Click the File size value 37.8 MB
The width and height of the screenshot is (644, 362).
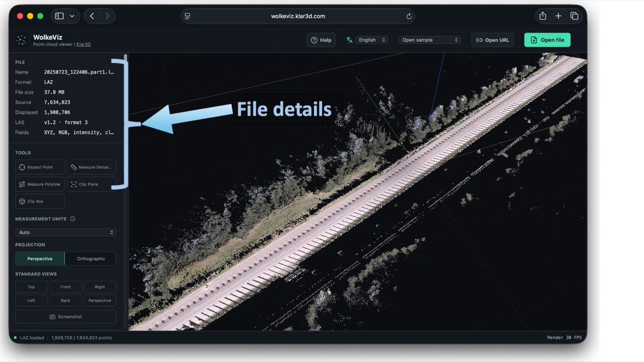[54, 92]
